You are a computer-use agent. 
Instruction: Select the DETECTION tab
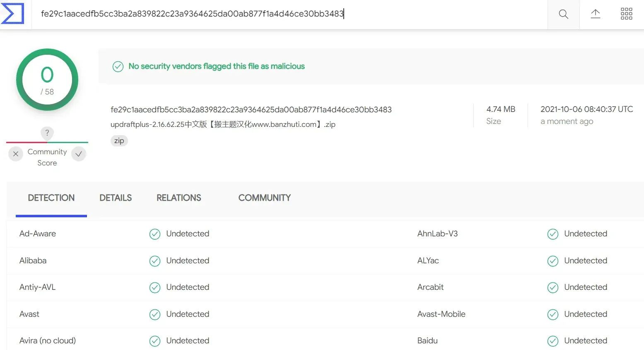(x=51, y=198)
